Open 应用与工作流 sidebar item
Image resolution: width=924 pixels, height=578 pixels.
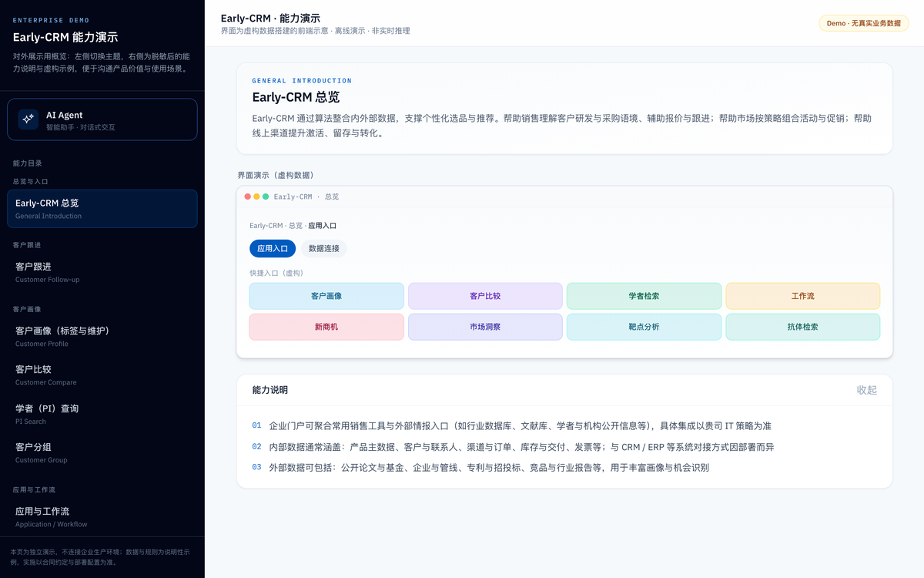(102, 516)
